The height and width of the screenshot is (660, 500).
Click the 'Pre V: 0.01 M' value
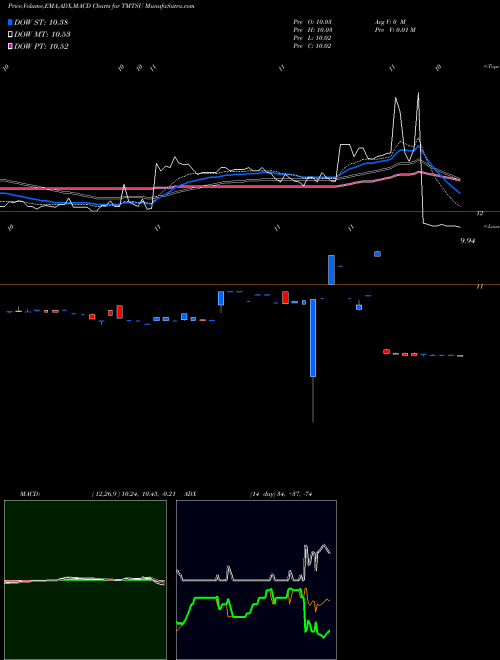click(x=394, y=30)
